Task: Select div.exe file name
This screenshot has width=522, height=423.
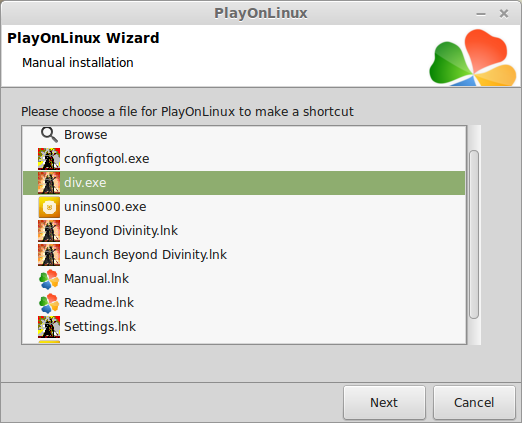Action: pyautogui.click(x=85, y=183)
